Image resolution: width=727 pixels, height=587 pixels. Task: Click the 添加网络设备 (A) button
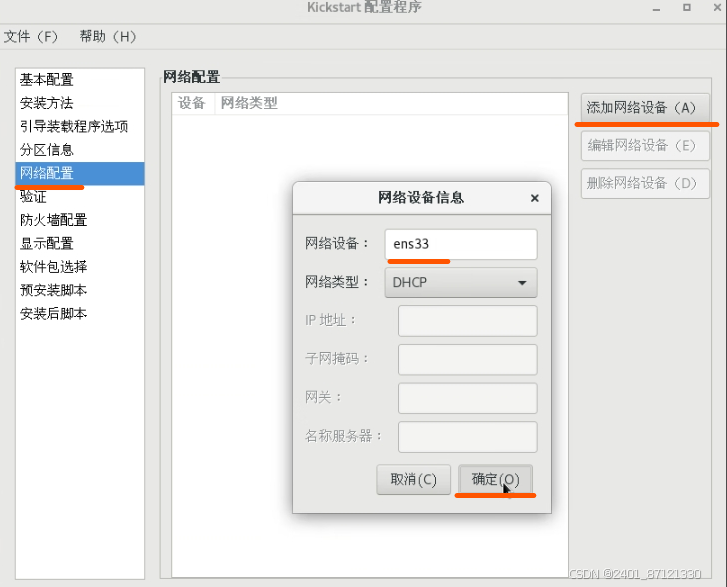tap(645, 108)
